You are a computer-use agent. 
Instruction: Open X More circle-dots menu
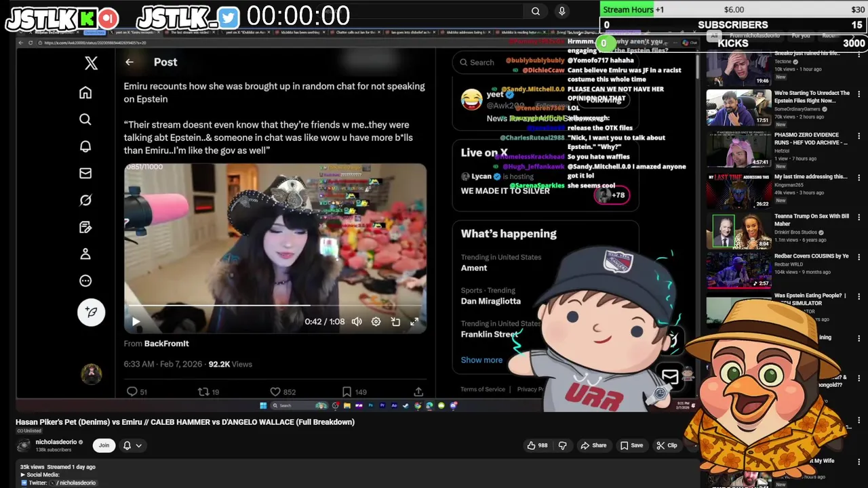pyautogui.click(x=85, y=281)
